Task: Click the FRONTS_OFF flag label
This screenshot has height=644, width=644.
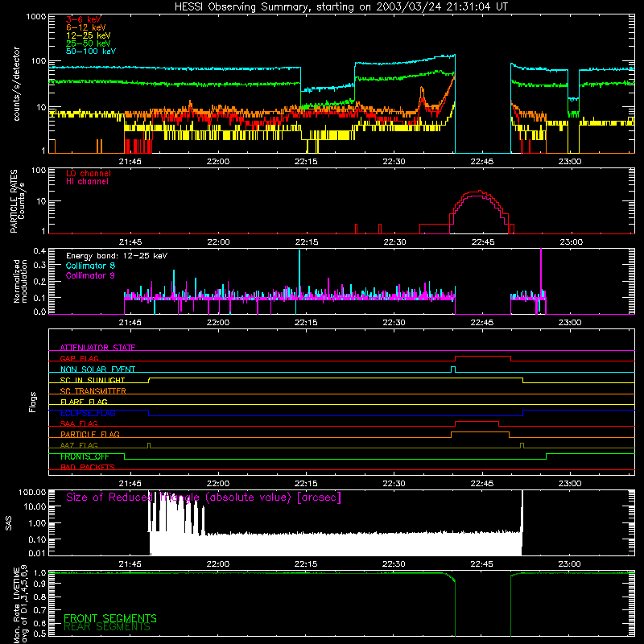Action: [x=85, y=456]
